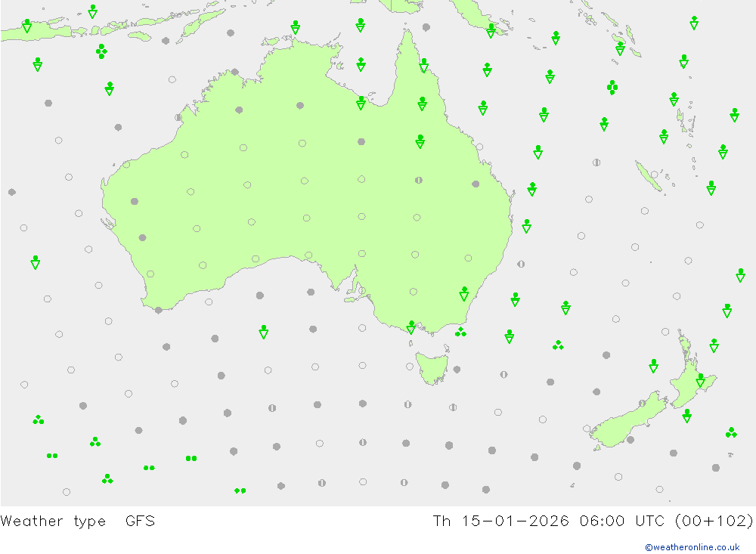Click the 'GFS' model label
756x554 pixels.
pyautogui.click(x=141, y=522)
